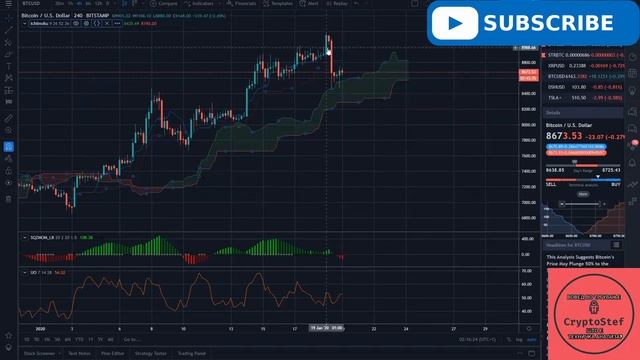Select the 1M date range

[47, 340]
